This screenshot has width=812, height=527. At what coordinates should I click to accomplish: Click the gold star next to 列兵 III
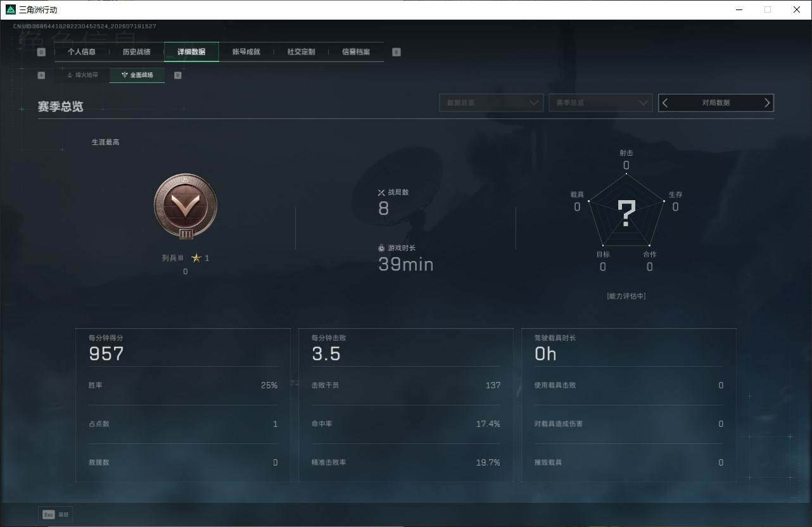[196, 258]
